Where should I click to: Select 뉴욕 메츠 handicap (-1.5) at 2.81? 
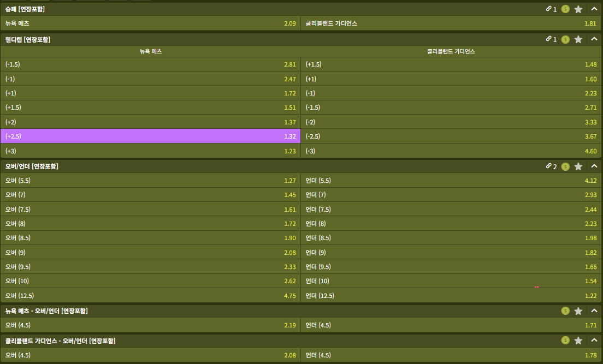pyautogui.click(x=150, y=64)
